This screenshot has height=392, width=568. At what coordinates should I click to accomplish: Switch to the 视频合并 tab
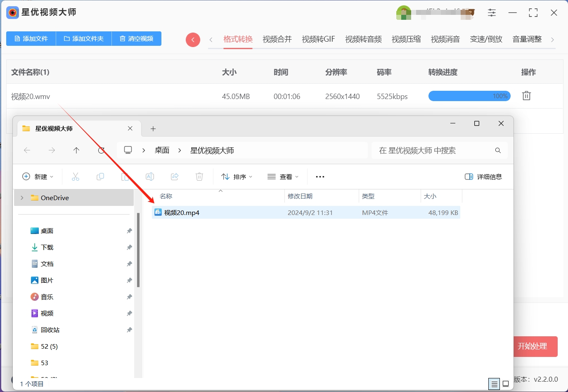coord(277,39)
